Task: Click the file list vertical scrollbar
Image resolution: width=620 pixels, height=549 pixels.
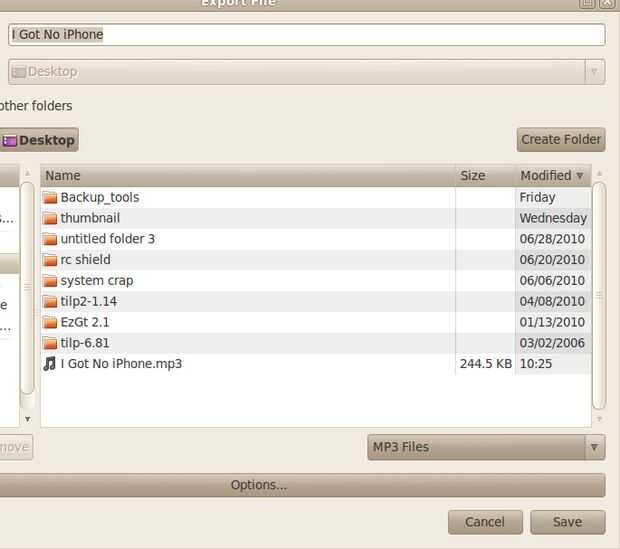Action: click(x=599, y=296)
